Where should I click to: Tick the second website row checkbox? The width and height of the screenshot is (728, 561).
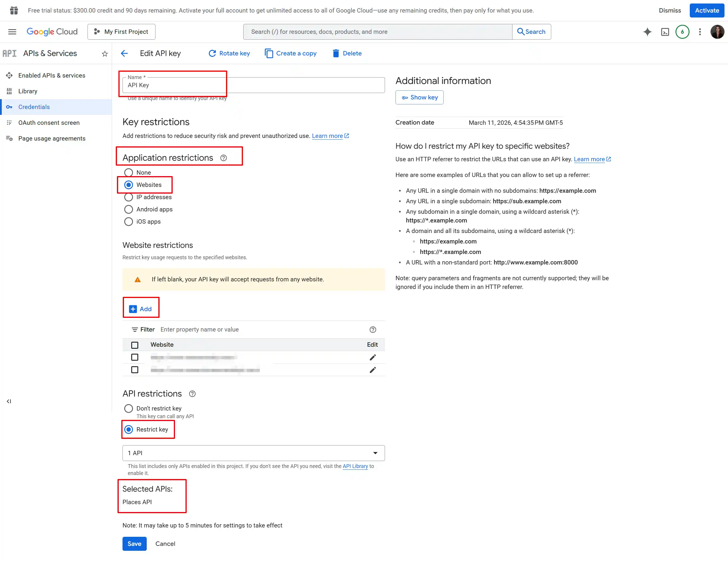pos(135,370)
